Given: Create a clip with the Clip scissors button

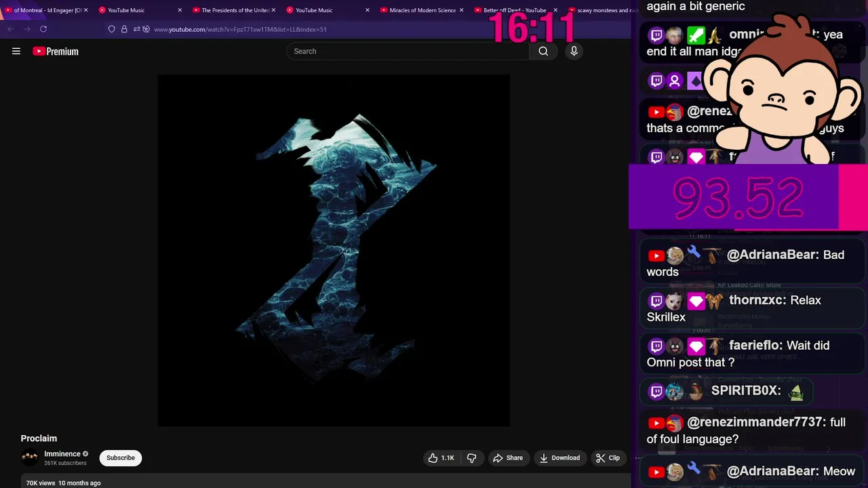Looking at the screenshot, I should pyautogui.click(x=608, y=458).
